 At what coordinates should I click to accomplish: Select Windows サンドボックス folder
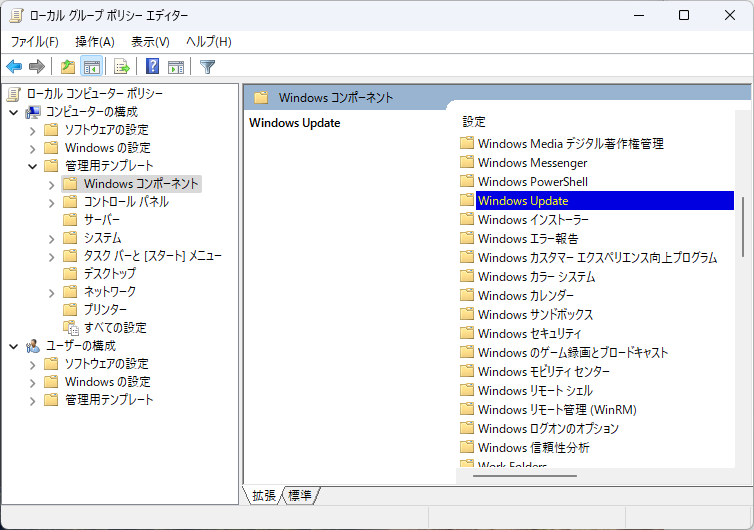535,315
